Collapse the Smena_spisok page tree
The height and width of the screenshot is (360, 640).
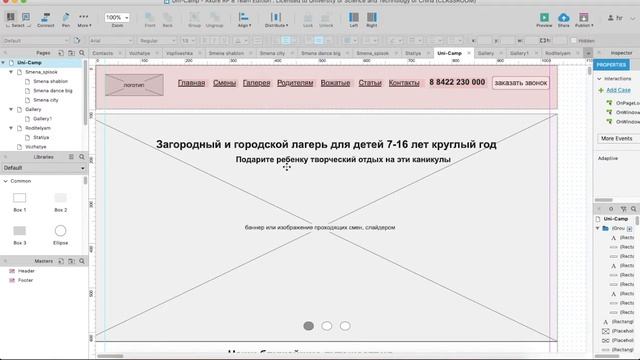click(11, 72)
